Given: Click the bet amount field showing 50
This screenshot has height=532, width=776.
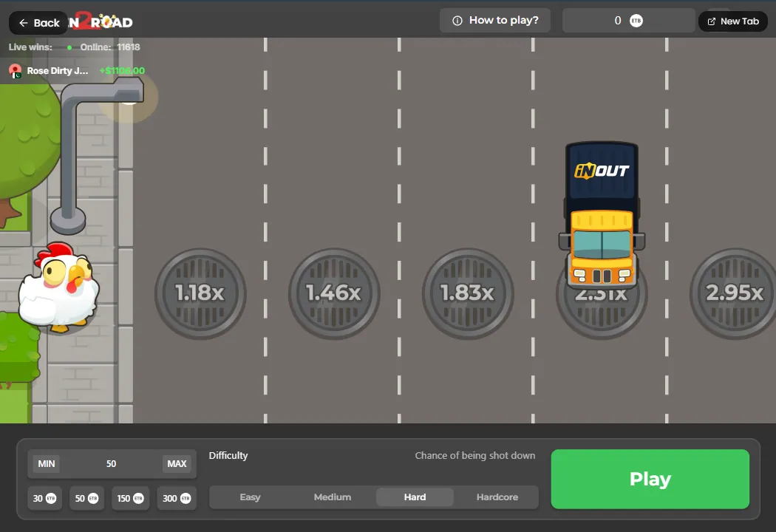Looking at the screenshot, I should click(112, 464).
